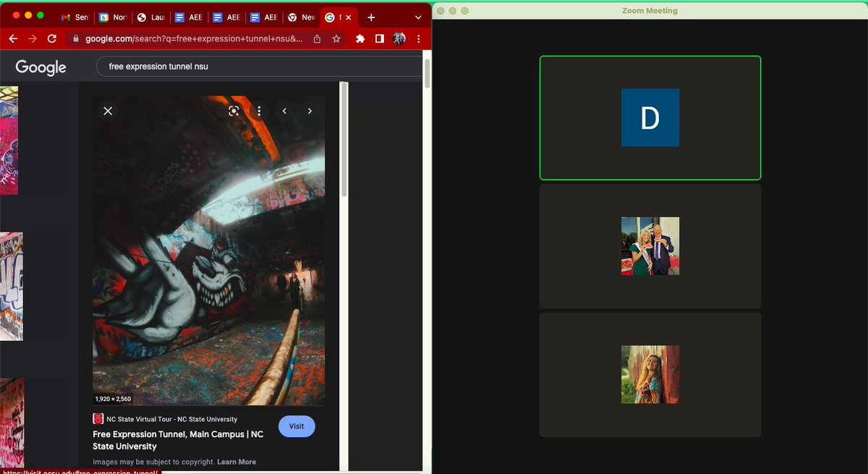The image size is (868, 474).
Task: Click the Google logo
Action: click(41, 67)
